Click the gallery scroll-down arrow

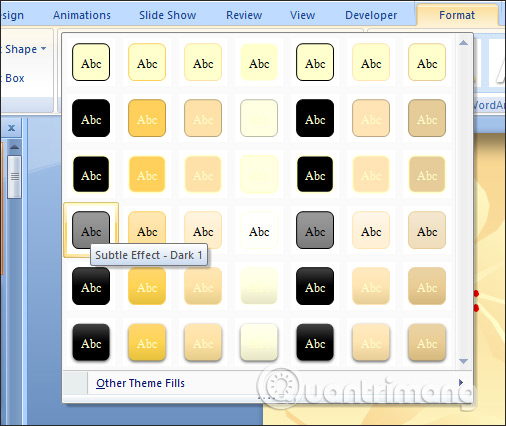tap(463, 361)
